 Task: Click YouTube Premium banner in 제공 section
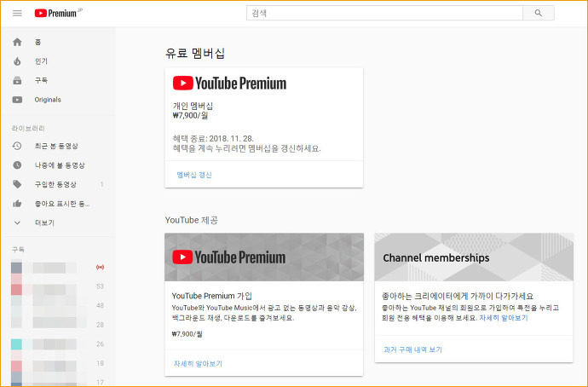click(x=264, y=257)
